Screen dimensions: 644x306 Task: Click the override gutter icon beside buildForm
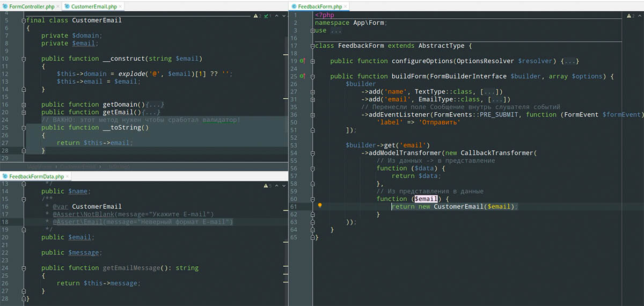302,76
